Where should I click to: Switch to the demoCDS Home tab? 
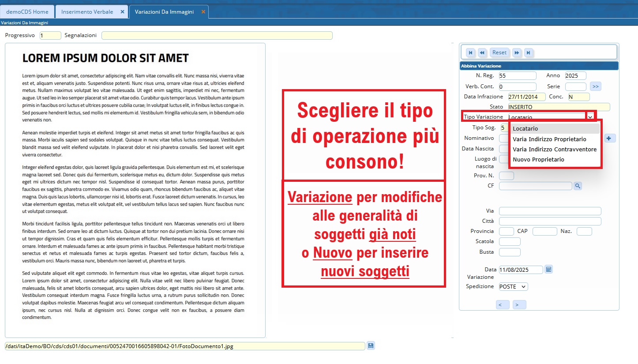click(27, 12)
